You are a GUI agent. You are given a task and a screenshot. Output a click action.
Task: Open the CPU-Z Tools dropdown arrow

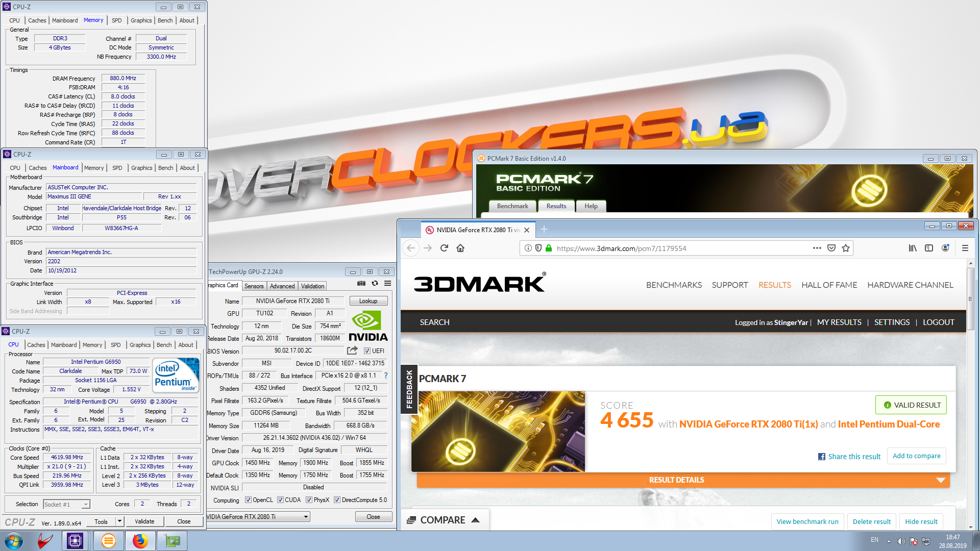[119, 521]
